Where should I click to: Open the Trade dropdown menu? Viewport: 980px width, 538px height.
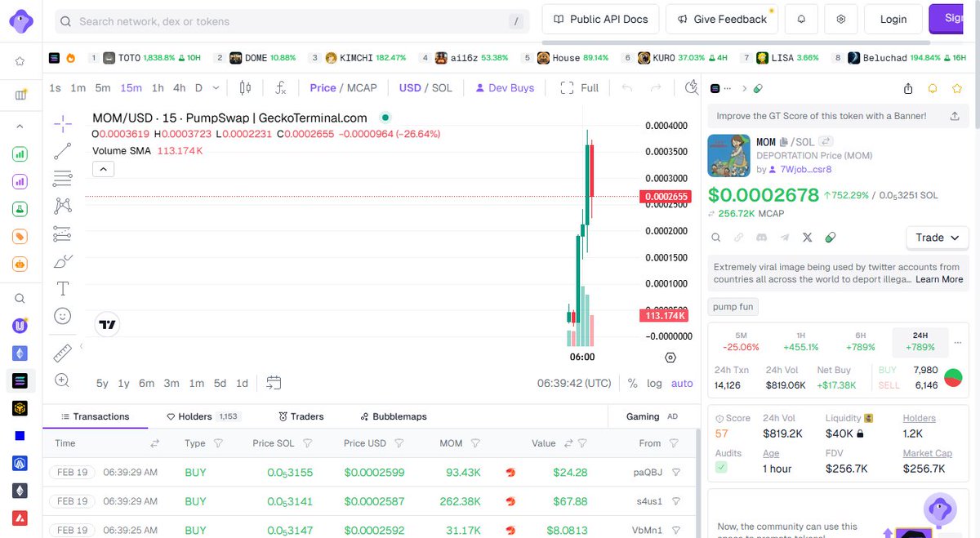[x=936, y=238]
